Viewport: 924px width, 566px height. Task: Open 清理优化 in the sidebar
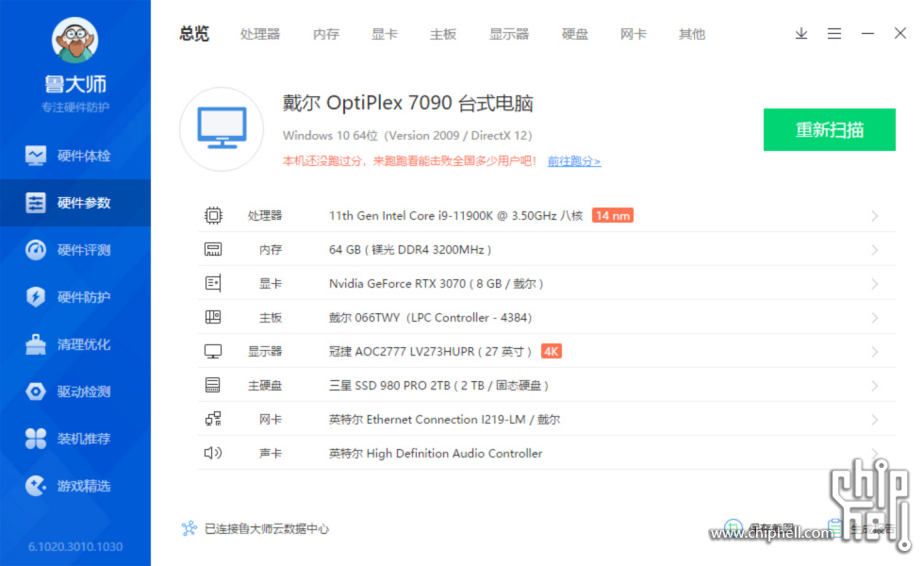[75, 344]
